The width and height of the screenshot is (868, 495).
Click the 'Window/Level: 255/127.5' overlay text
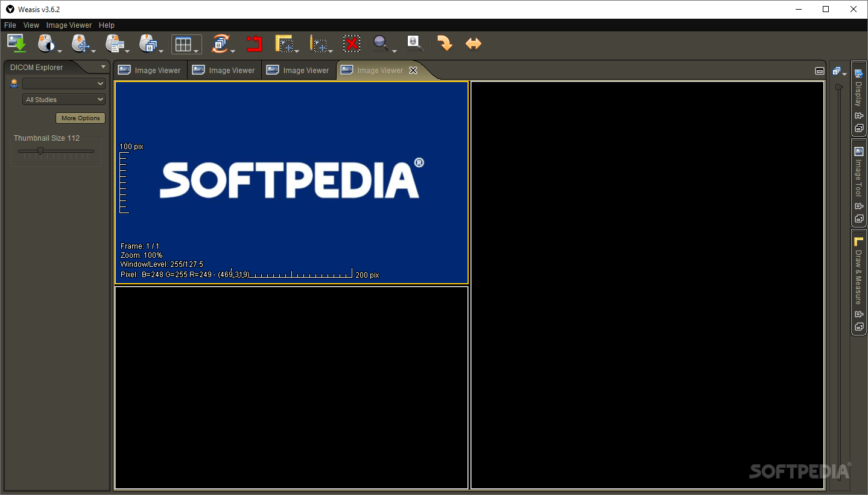coord(162,264)
